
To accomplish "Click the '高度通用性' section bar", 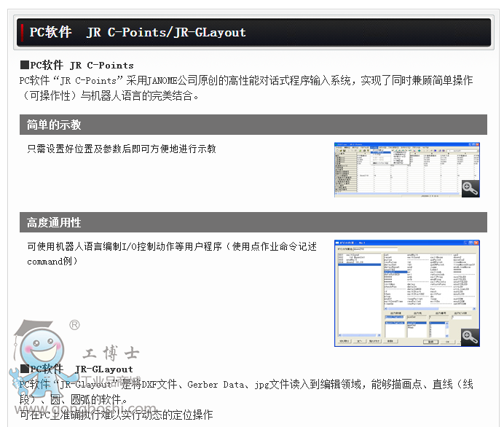I will tap(253, 222).
